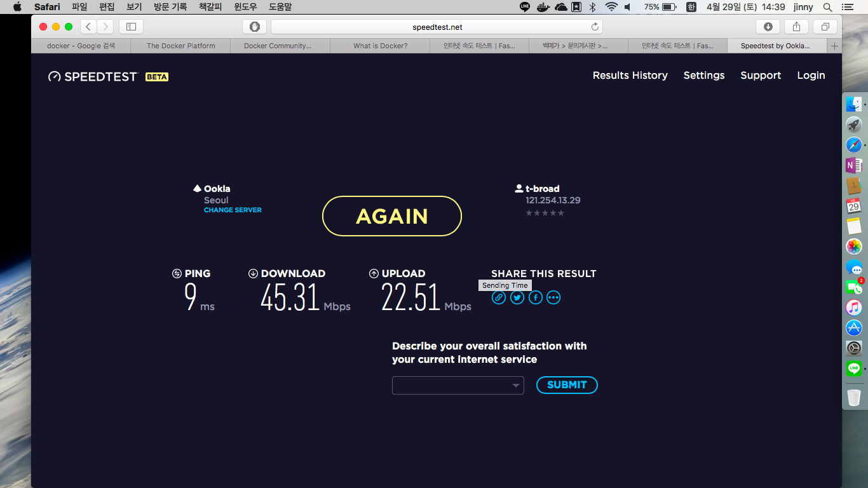Click the SUBMIT button
The height and width of the screenshot is (488, 868).
[x=567, y=385]
